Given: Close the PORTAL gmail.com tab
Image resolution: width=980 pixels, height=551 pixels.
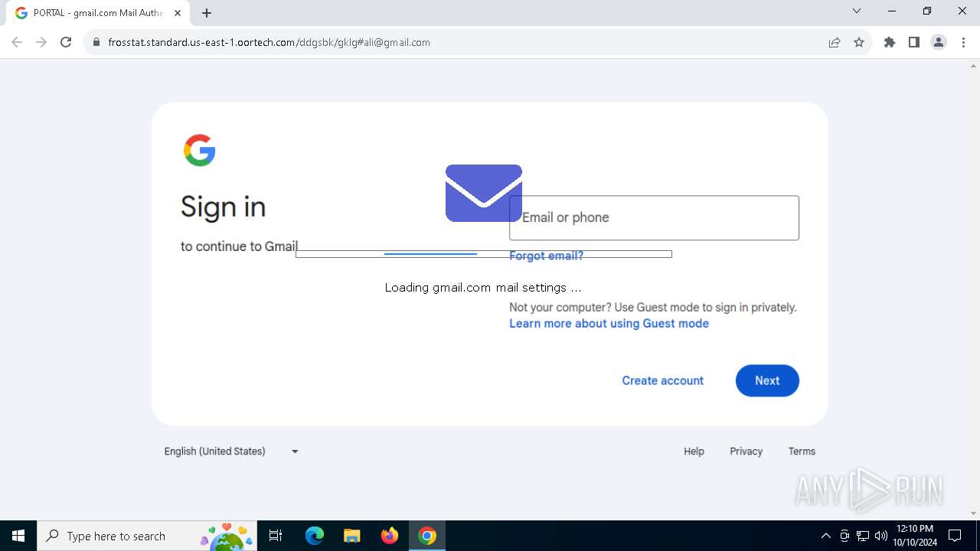Looking at the screenshot, I should 178,13.
